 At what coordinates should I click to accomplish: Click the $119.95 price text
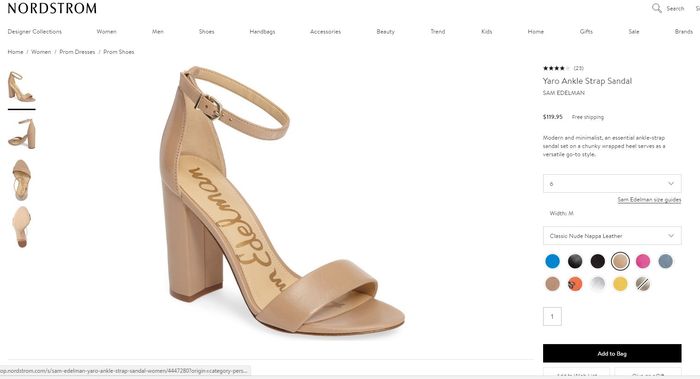point(553,117)
